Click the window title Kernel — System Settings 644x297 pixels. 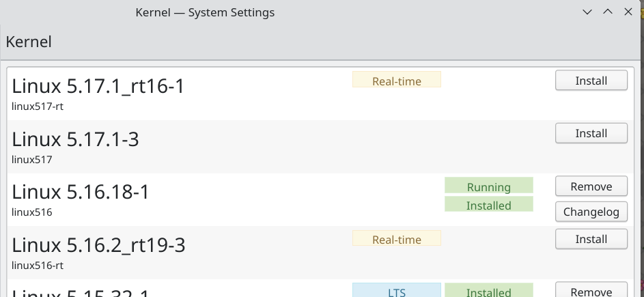[205, 12]
